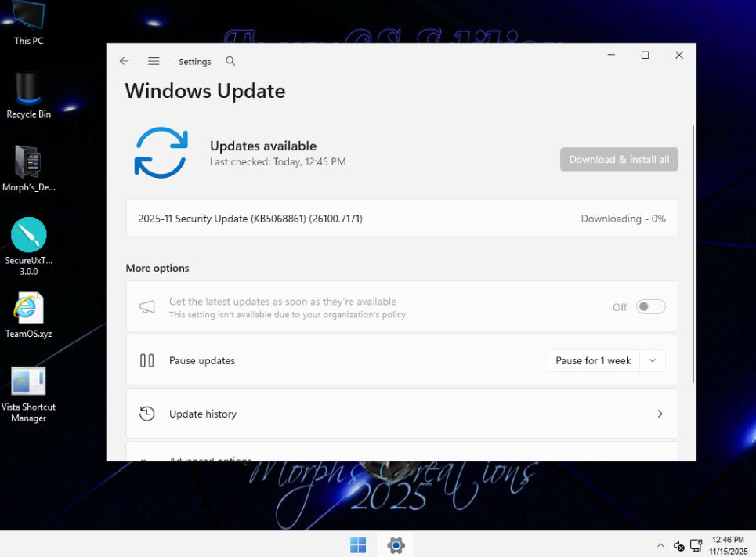The image size is (756, 557).
Task: Click the Windows Start button on taskbar
Action: pyautogui.click(x=358, y=544)
